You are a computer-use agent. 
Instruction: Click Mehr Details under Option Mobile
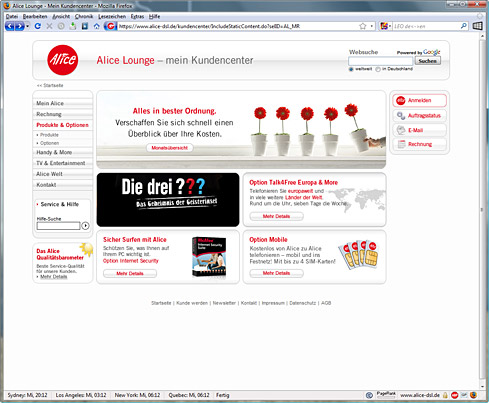tap(276, 273)
